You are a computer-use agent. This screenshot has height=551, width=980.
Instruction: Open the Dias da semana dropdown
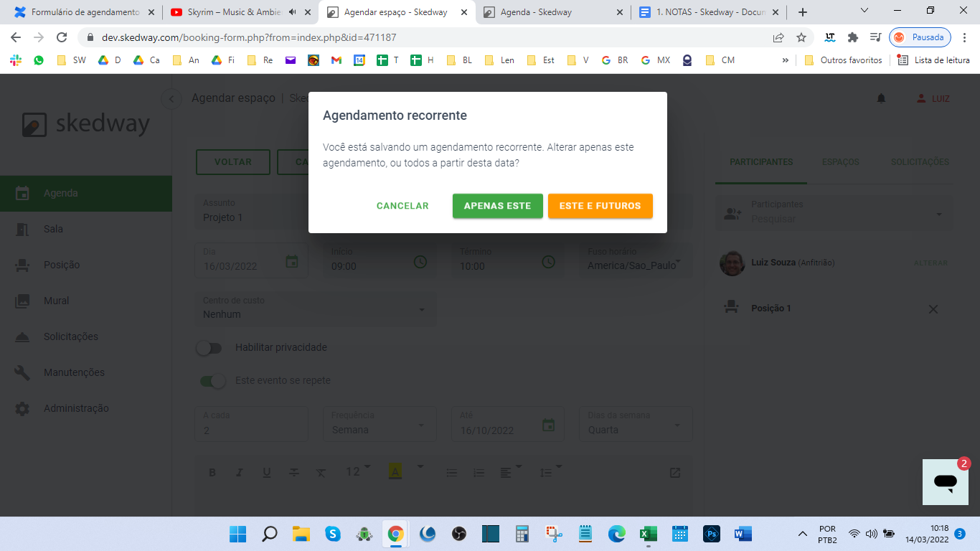pos(677,425)
